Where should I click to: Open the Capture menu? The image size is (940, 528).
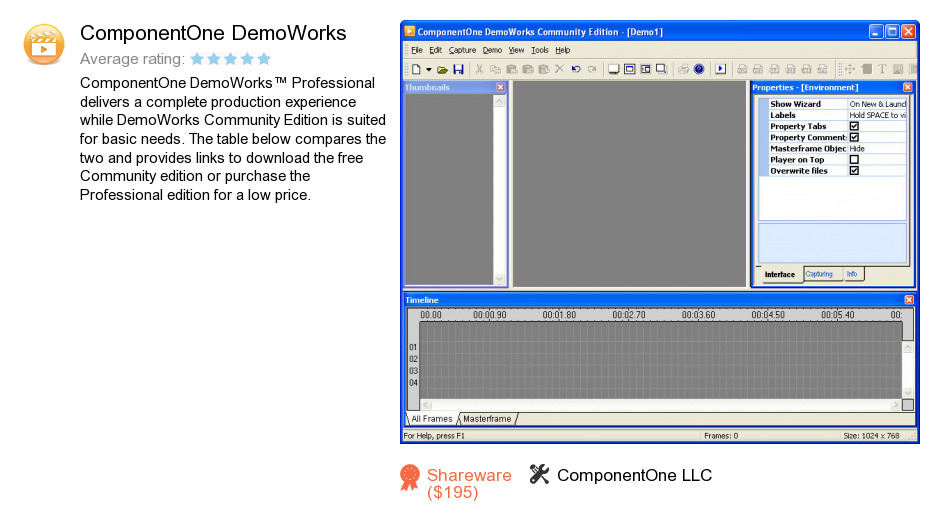[x=462, y=50]
